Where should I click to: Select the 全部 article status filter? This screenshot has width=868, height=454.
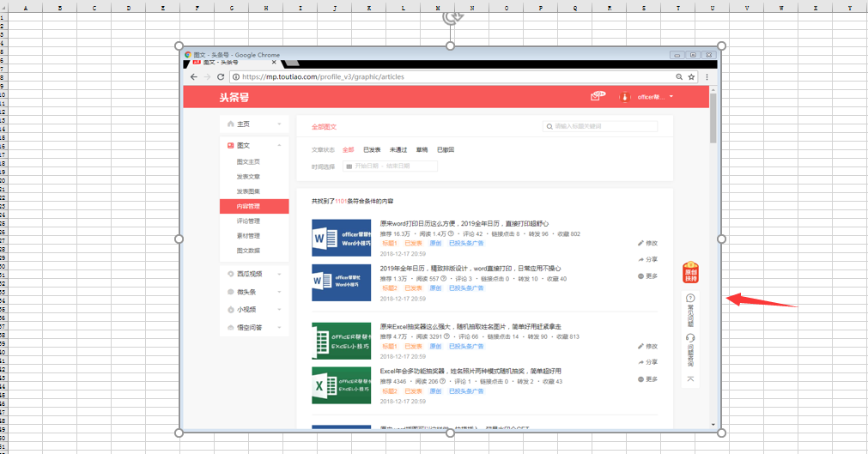(349, 149)
